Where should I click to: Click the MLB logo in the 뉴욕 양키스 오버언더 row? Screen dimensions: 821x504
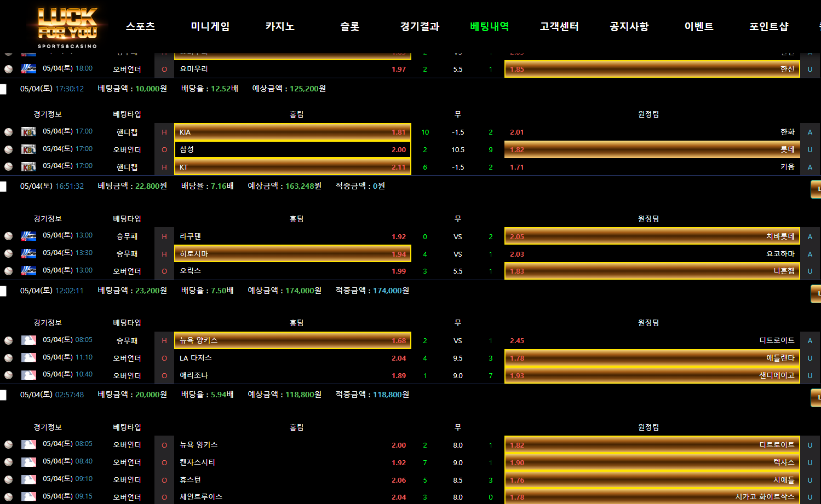click(x=28, y=444)
